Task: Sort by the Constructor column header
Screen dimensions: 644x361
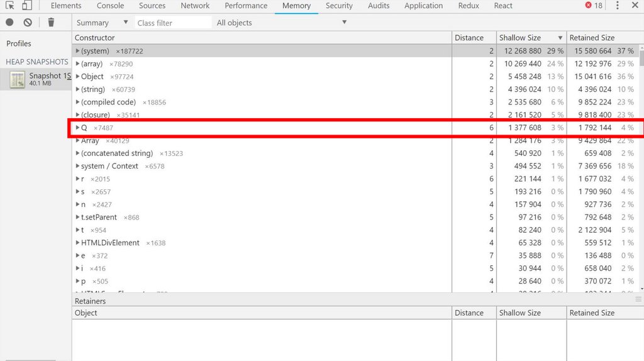Action: tap(262, 37)
